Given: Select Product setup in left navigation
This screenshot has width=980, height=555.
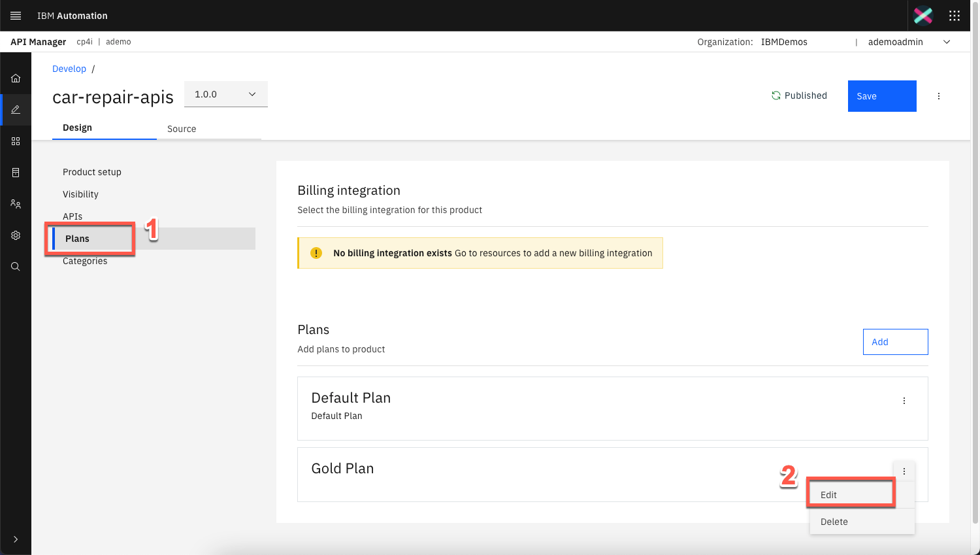Looking at the screenshot, I should [x=92, y=172].
